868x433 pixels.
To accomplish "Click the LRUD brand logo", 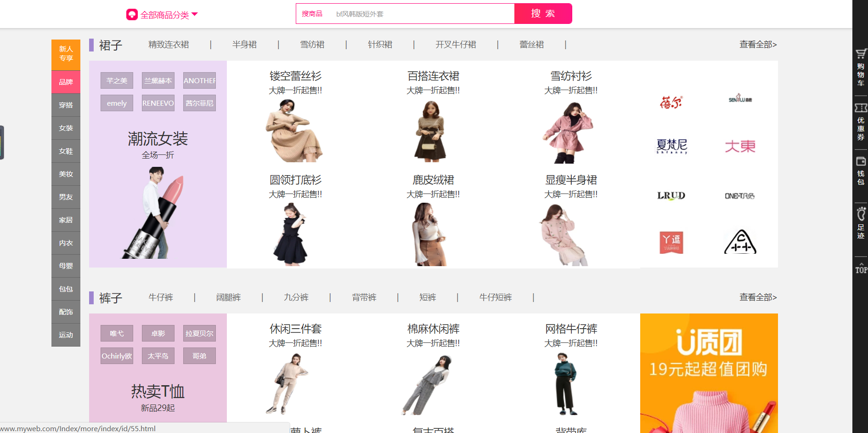I will click(x=671, y=195).
